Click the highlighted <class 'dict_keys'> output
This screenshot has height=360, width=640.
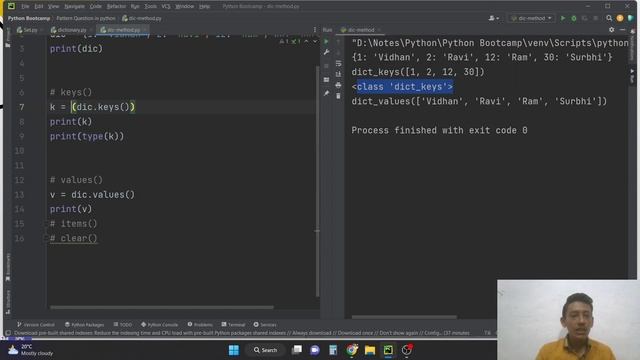coord(402,87)
